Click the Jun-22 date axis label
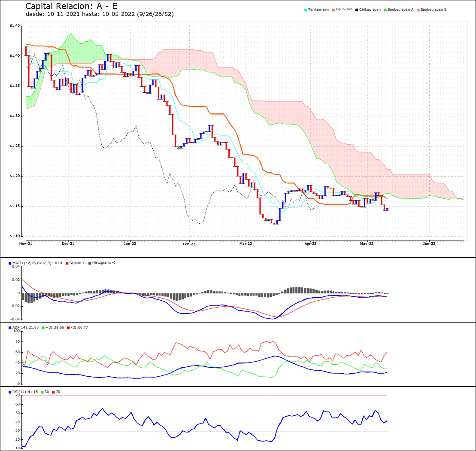Screen dimensions: 476x451 point(429,244)
